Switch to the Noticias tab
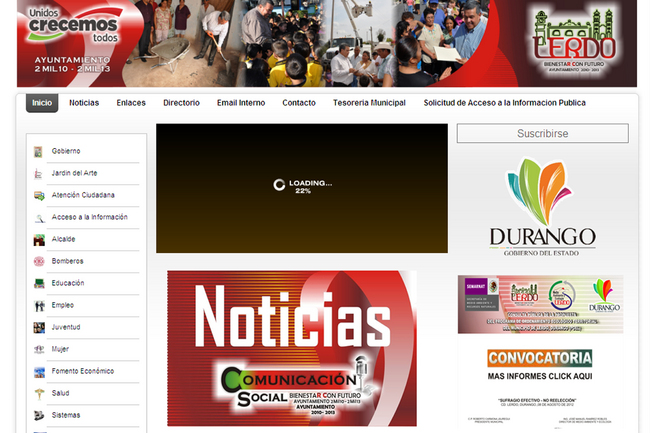The image size is (650, 433). click(x=84, y=103)
